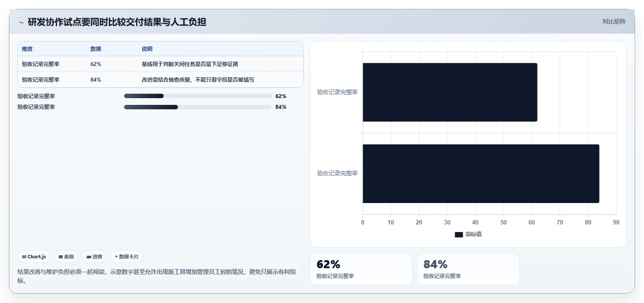Click the y-axis label beside the 62 chart bar
This screenshot has height=303, width=644.
click(337, 92)
